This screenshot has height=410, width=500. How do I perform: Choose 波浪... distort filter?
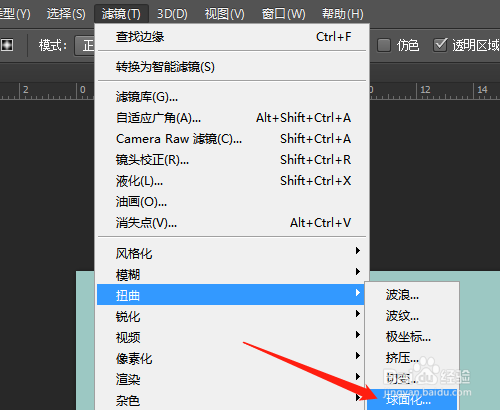pyautogui.click(x=412, y=295)
